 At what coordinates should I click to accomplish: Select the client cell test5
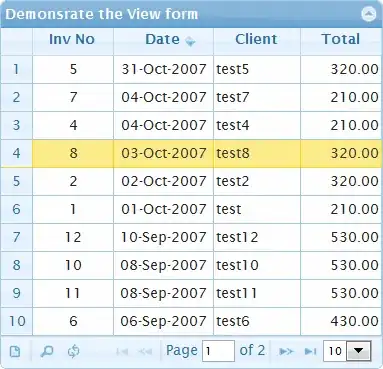(257, 69)
